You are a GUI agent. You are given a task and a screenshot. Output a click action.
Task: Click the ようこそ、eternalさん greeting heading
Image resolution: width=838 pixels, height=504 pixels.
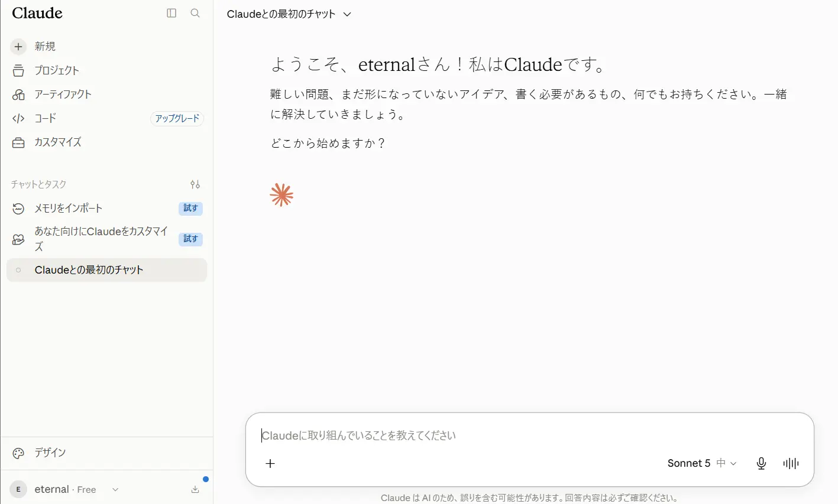439,64
